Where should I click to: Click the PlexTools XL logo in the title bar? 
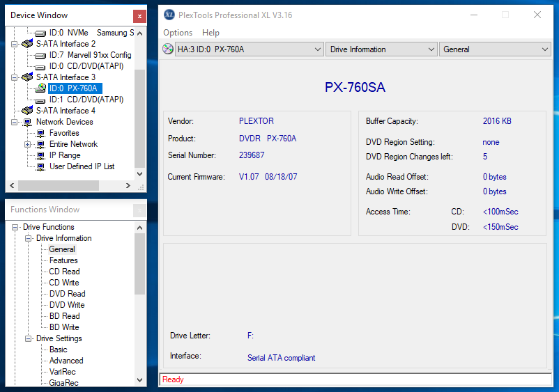(x=169, y=15)
